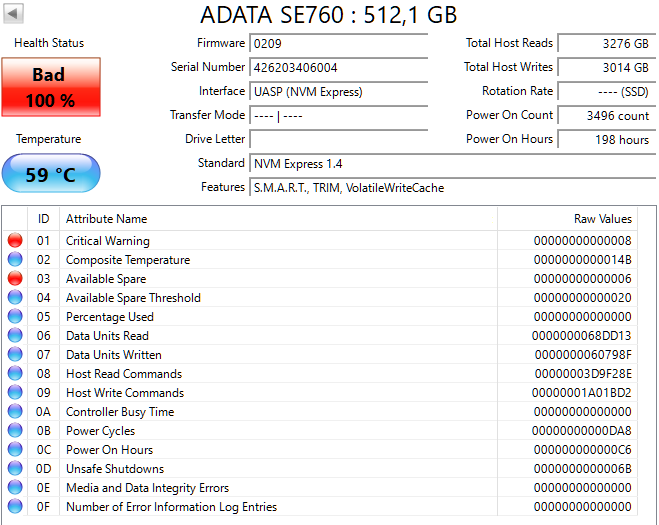Select the 'Host Write Commands' attribute name
The width and height of the screenshot is (659, 525).
point(125,393)
